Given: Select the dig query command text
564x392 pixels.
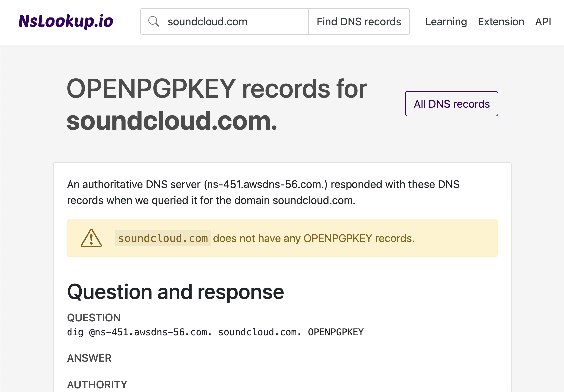Looking at the screenshot, I should click(215, 332).
